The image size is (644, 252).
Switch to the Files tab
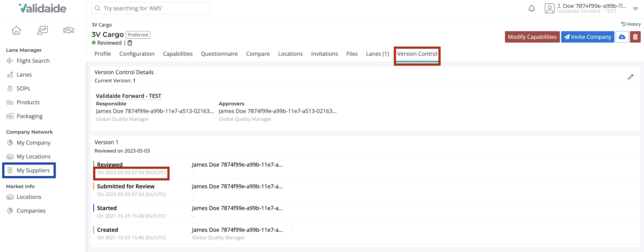[x=352, y=54]
